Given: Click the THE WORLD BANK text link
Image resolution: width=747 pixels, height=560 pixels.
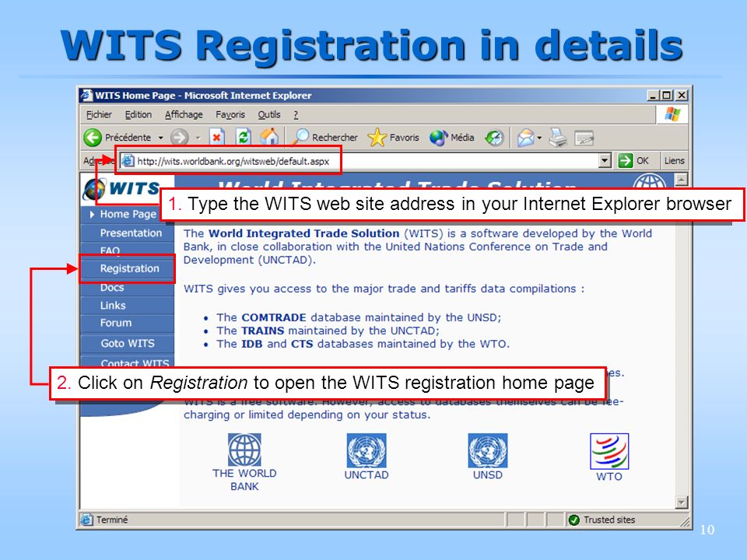Looking at the screenshot, I should (x=244, y=480).
